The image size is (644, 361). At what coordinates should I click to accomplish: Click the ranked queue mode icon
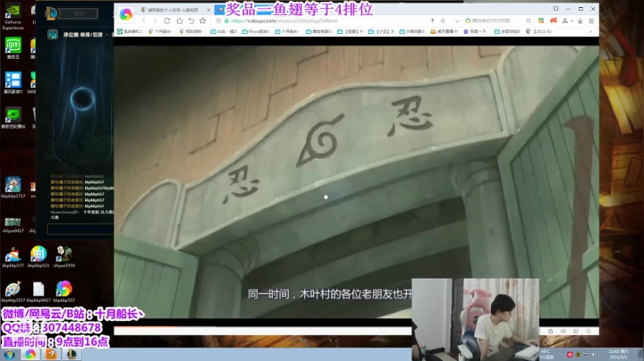(53, 35)
